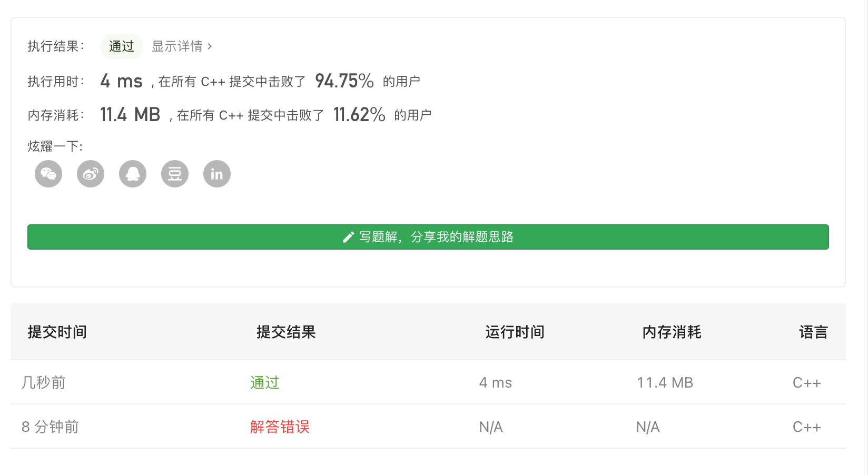The width and height of the screenshot is (868, 475).
Task: Click the 94.75% runtime percentile
Action: coord(344,81)
